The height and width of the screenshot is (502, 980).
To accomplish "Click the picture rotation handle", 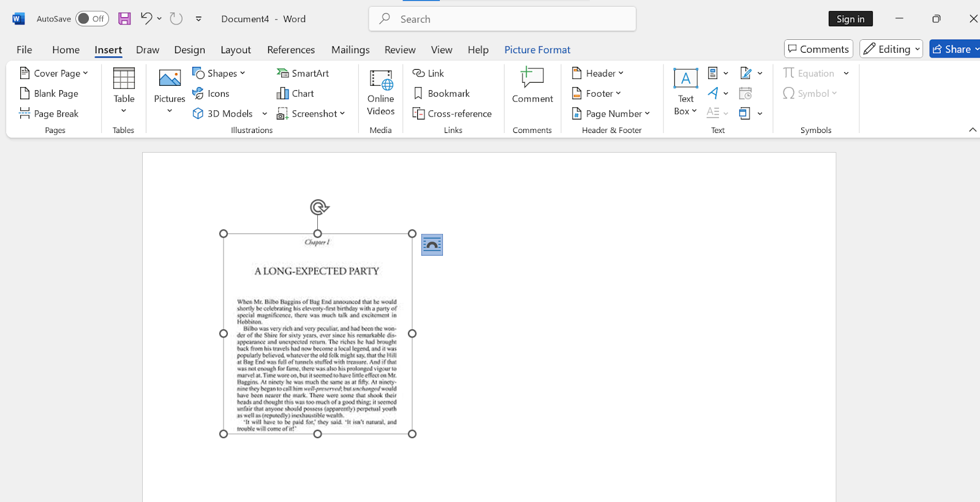I will pyautogui.click(x=318, y=207).
